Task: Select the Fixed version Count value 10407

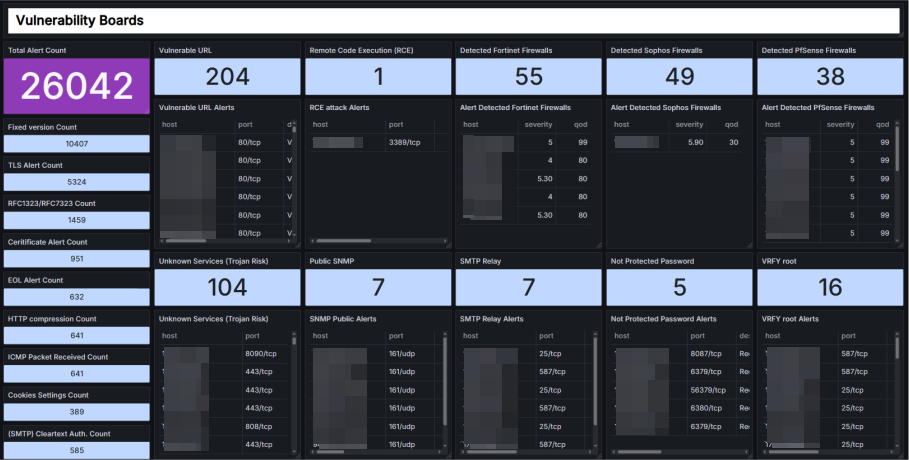Action: click(77, 144)
